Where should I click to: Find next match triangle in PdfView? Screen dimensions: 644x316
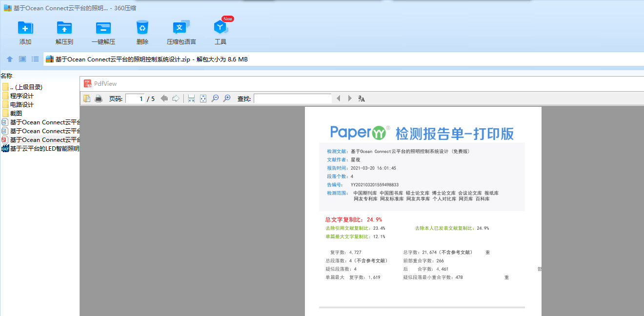coord(349,99)
